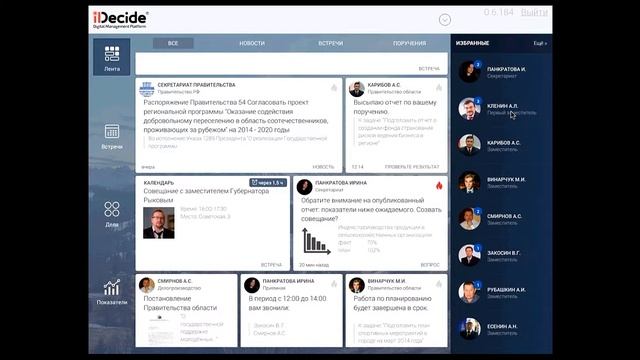Click Смирнов А.С. avatar on Постановление card

[x=147, y=285]
